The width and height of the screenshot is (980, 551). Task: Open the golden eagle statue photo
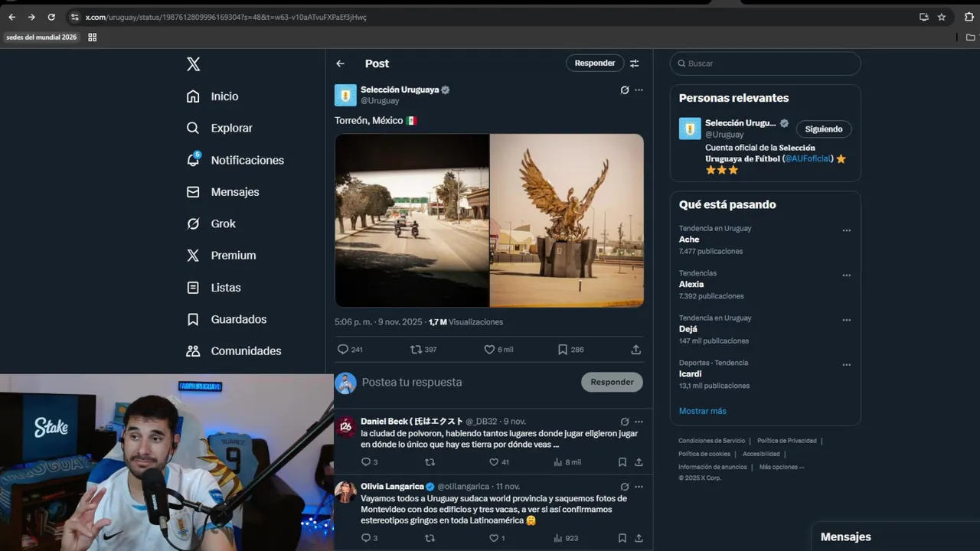tap(567, 220)
